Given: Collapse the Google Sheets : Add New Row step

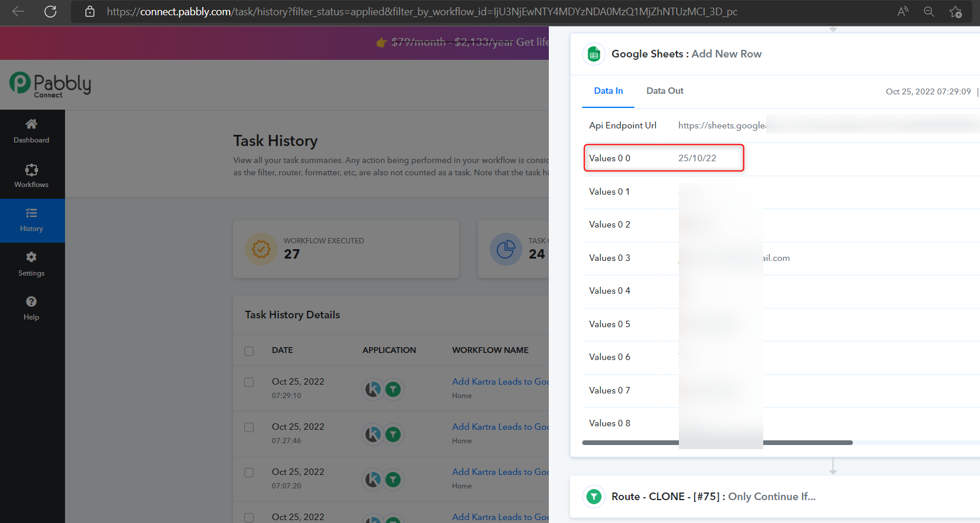Looking at the screenshot, I should (775, 54).
